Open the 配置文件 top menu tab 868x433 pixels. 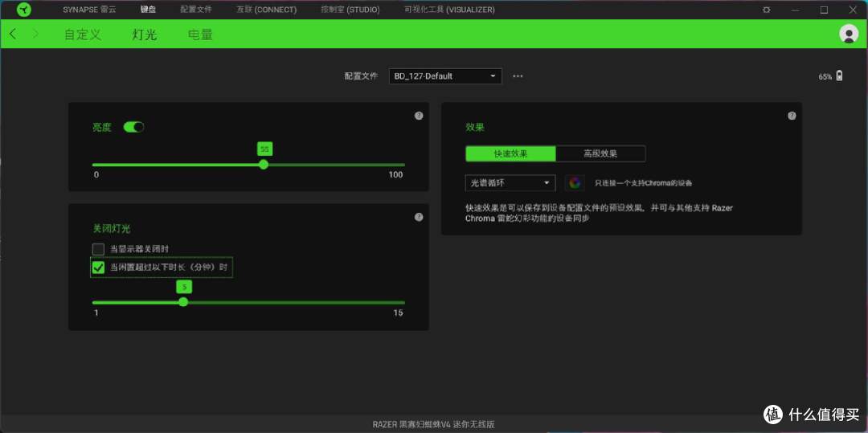[x=196, y=10]
